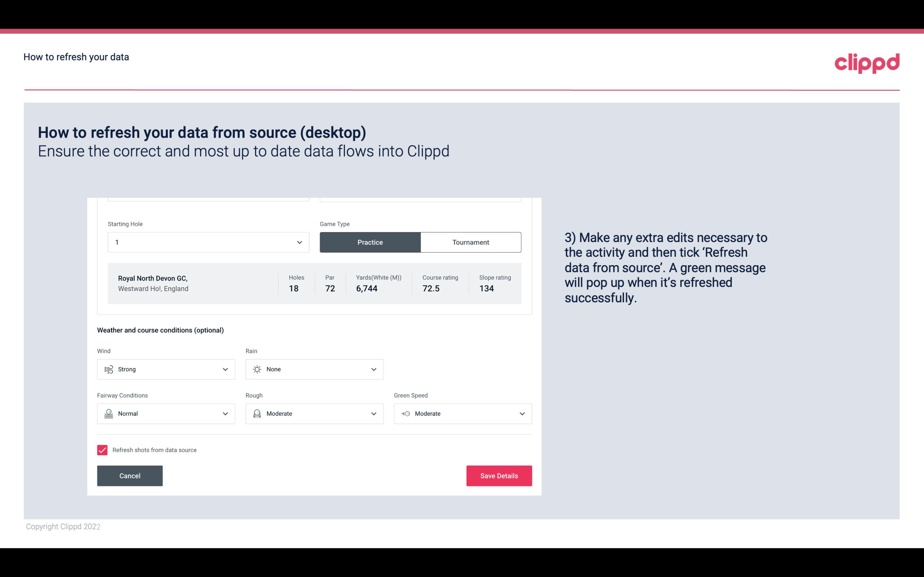
Task: Toggle Practice game type selection
Action: (x=370, y=242)
